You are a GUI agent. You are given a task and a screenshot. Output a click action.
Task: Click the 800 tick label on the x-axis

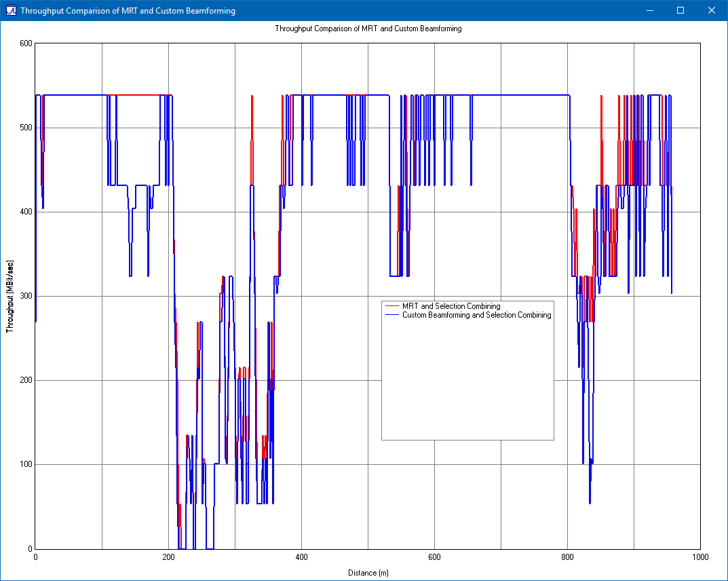tap(567, 557)
